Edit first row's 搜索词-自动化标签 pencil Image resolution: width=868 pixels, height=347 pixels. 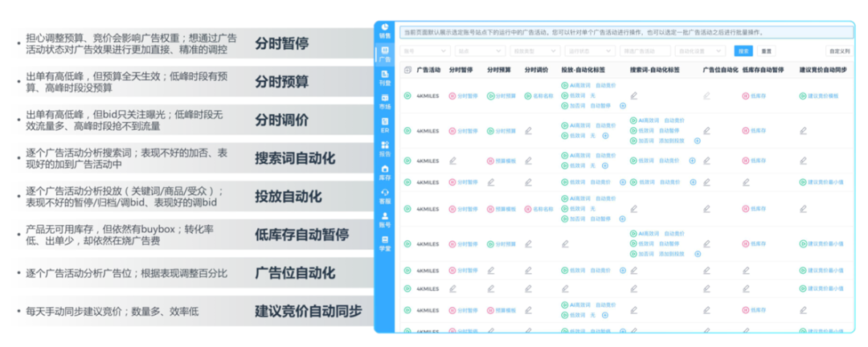633,96
